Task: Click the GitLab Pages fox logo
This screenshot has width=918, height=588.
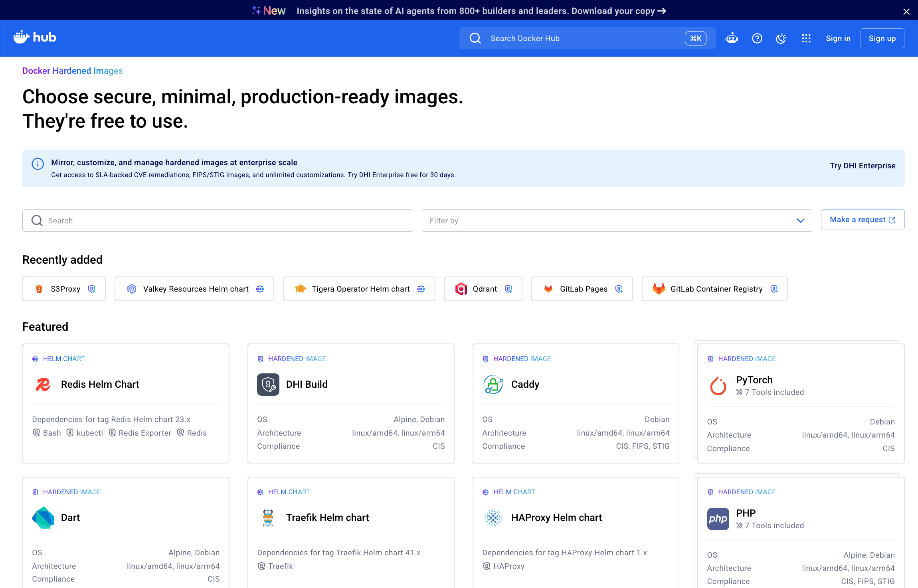Action: point(548,289)
